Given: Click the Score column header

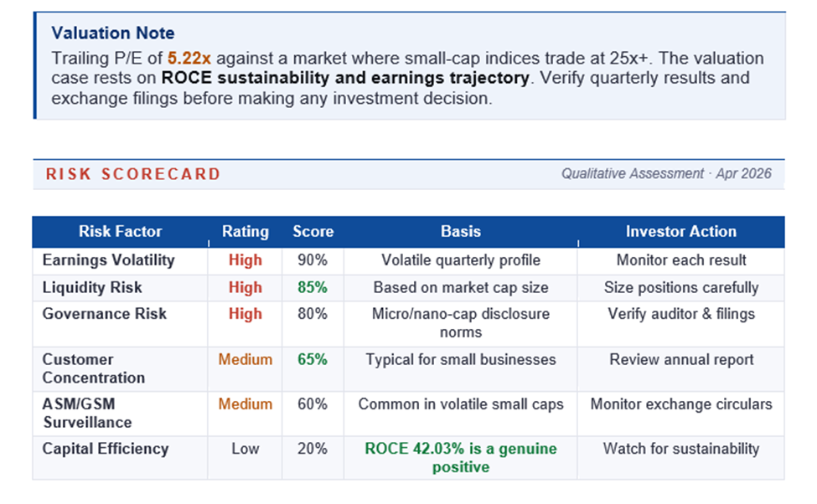Looking at the screenshot, I should [313, 232].
